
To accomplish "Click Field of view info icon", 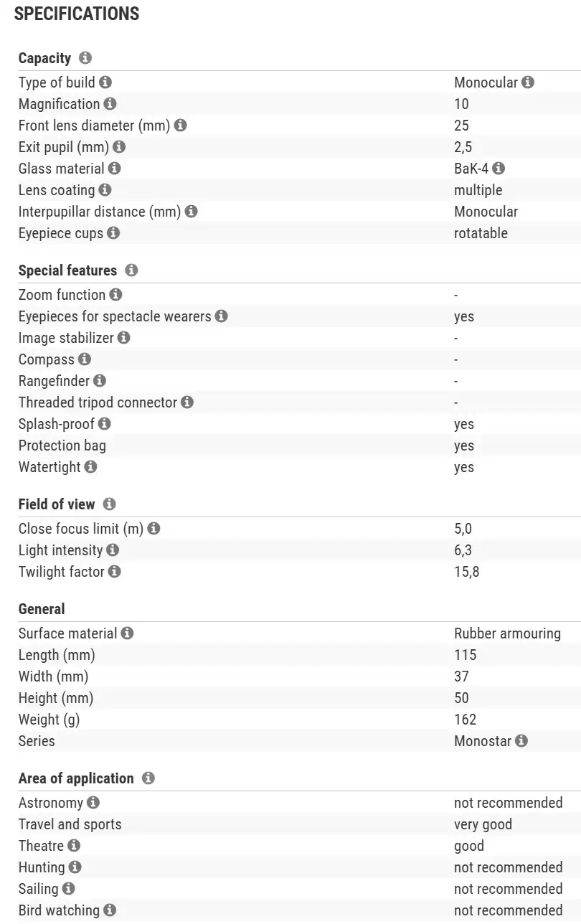I will point(109,504).
